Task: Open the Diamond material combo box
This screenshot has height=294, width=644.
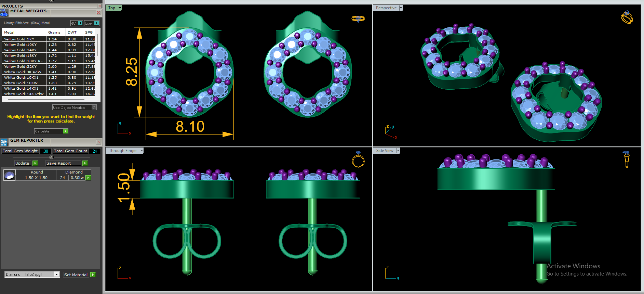Action: tap(32, 274)
